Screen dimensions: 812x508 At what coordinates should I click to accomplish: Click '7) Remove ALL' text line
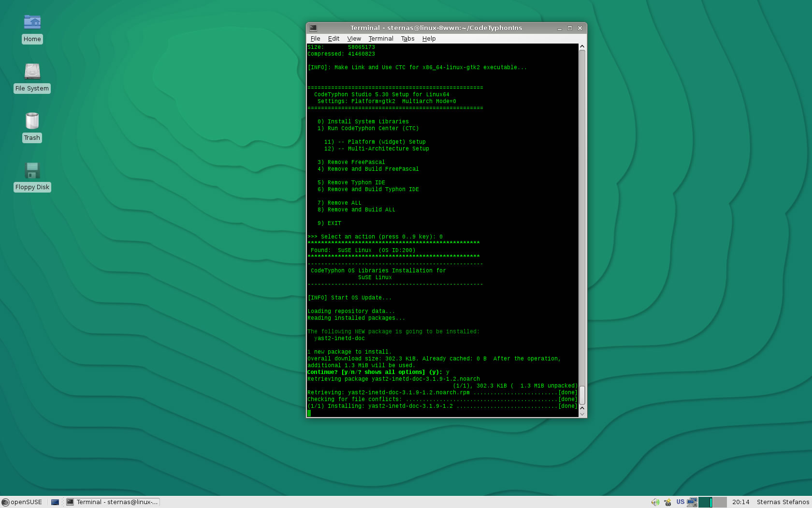[339, 203]
